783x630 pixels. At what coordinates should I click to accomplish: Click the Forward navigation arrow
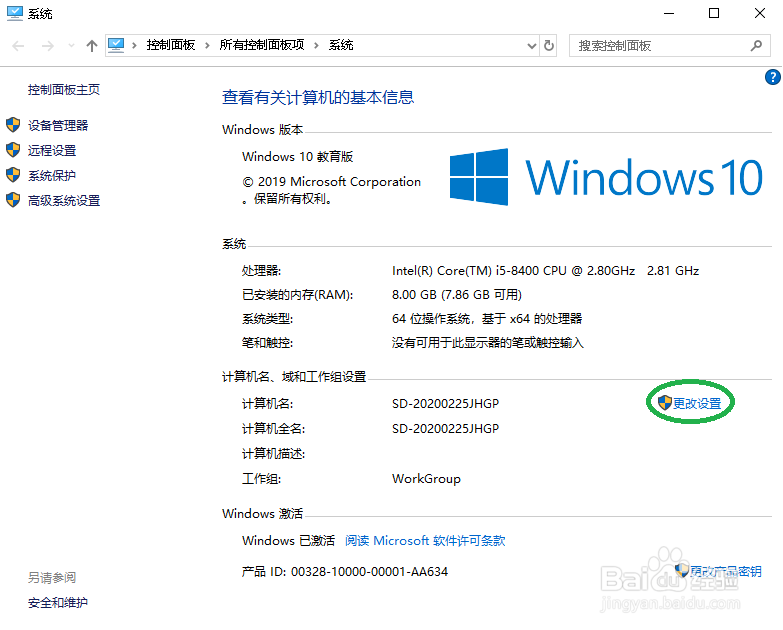[47, 46]
